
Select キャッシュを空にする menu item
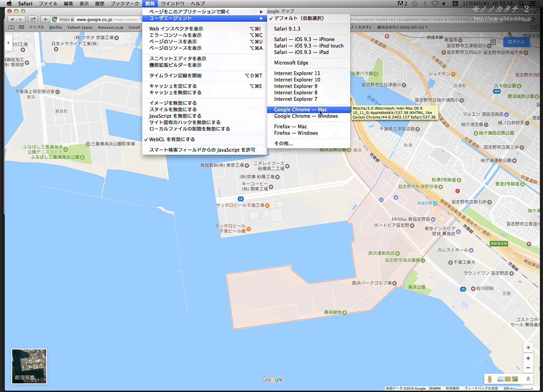tap(205, 86)
